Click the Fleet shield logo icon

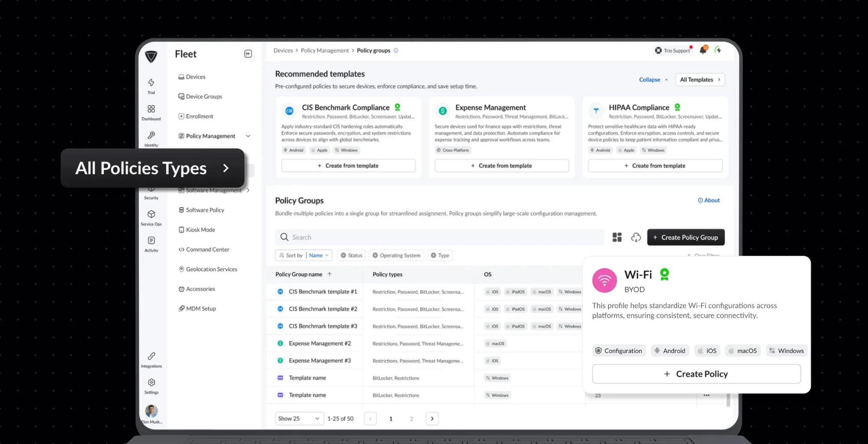coord(151,56)
